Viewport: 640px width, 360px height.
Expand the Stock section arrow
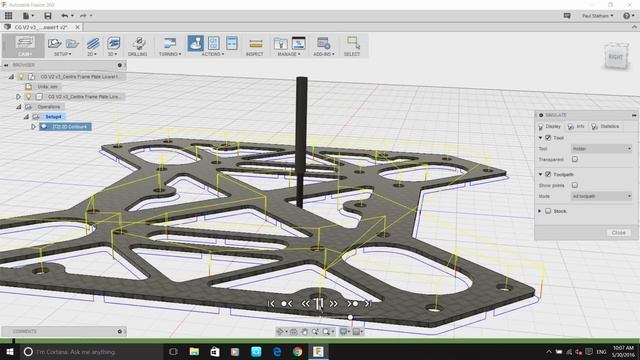coord(540,211)
